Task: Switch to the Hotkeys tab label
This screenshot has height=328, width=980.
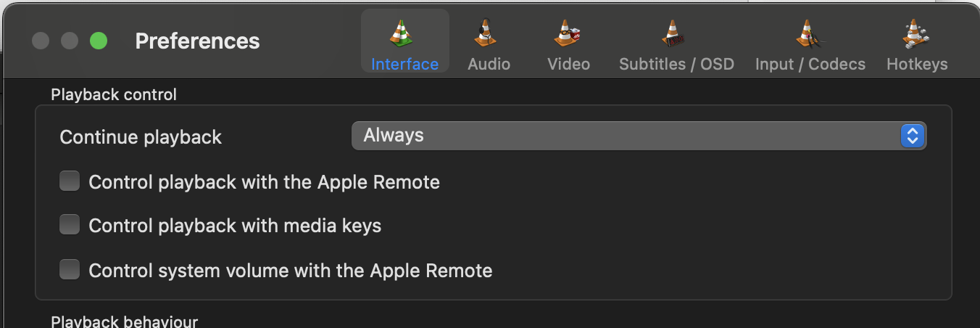Action: (917, 64)
